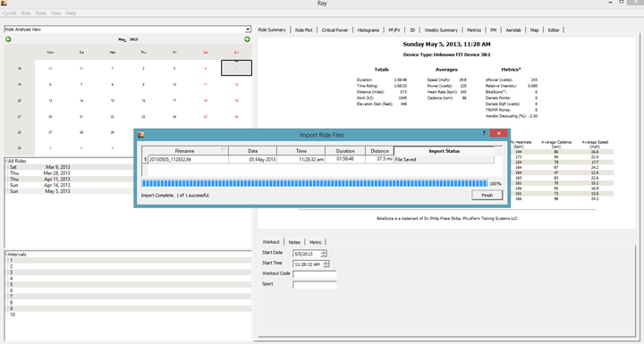The width and height of the screenshot is (644, 344).
Task: Switch to the Histograms tab
Action: pos(368,30)
